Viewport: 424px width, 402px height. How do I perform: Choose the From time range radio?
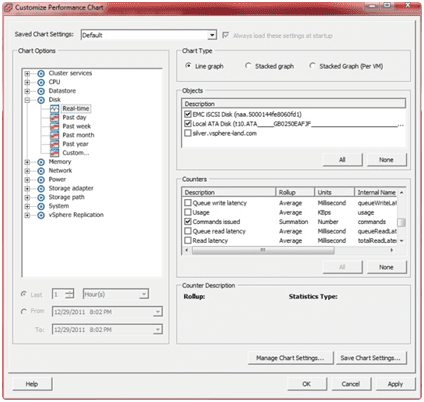point(24,311)
